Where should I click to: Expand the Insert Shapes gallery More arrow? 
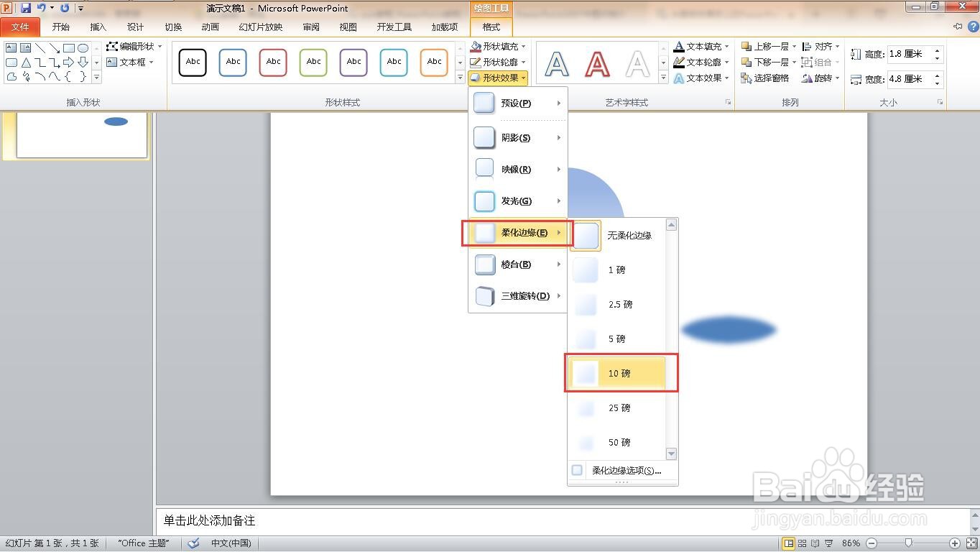pos(96,77)
